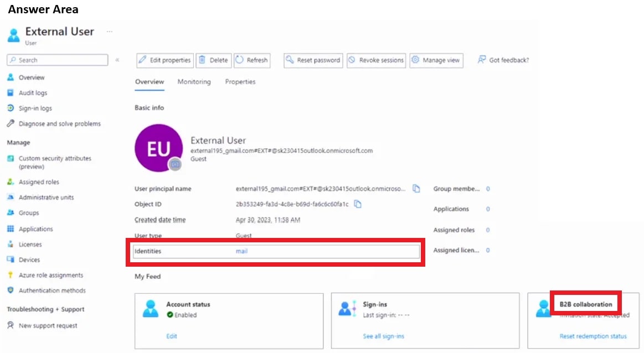This screenshot has height=353, width=644.
Task: Open Authentication methods
Action: [52, 290]
